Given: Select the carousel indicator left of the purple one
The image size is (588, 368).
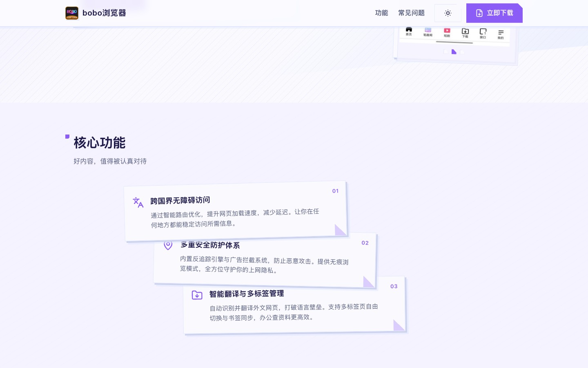Looking at the screenshot, I should tap(445, 52).
